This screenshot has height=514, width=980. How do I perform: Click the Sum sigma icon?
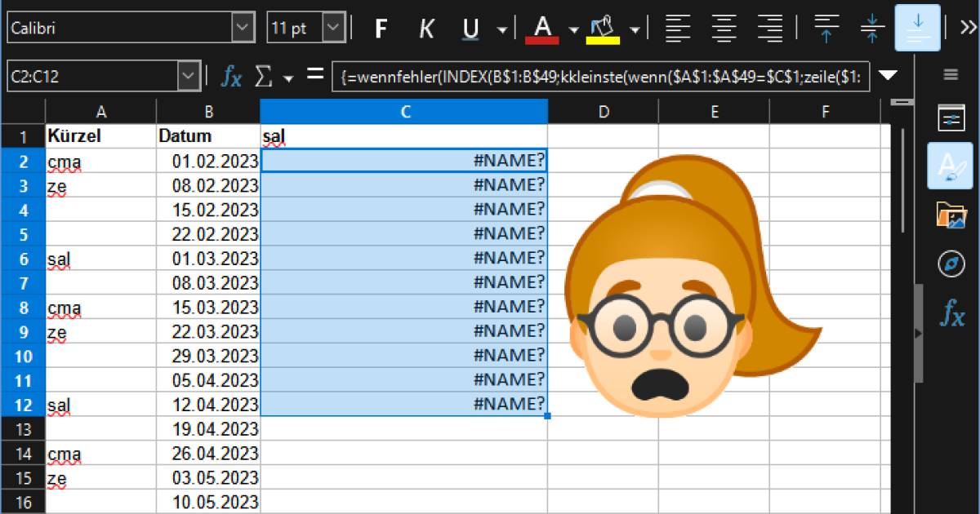(x=263, y=77)
